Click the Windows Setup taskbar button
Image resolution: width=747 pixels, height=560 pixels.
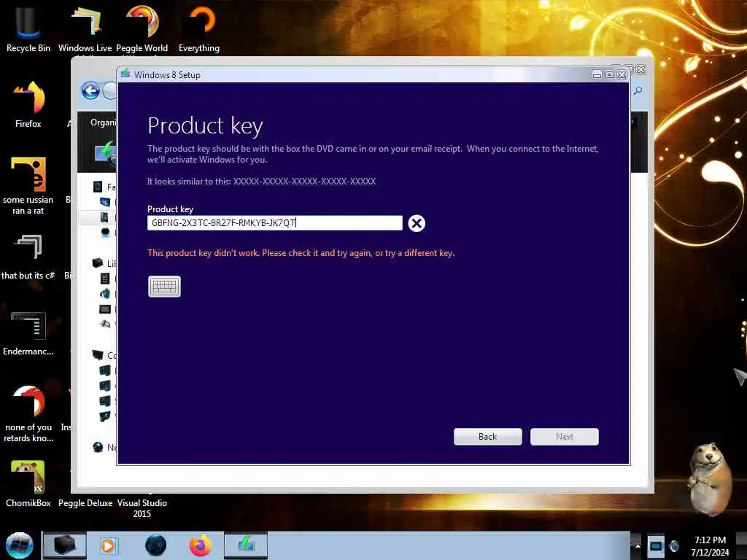[246, 545]
